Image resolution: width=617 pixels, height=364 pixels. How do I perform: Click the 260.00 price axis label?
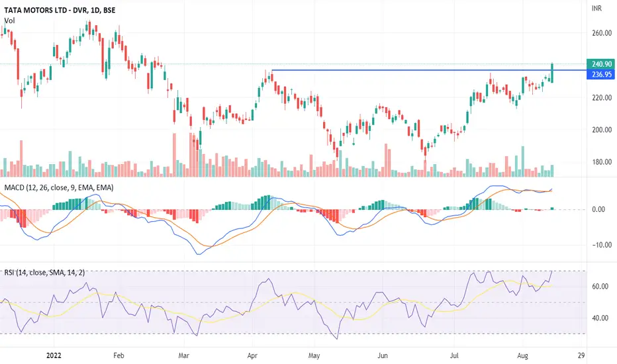click(602, 33)
